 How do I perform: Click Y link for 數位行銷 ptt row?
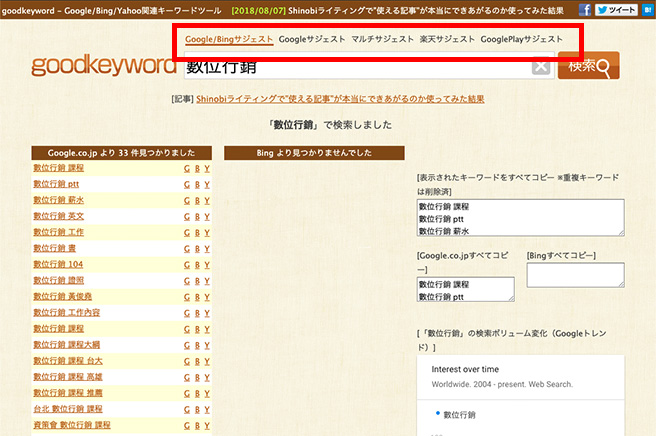point(207,185)
